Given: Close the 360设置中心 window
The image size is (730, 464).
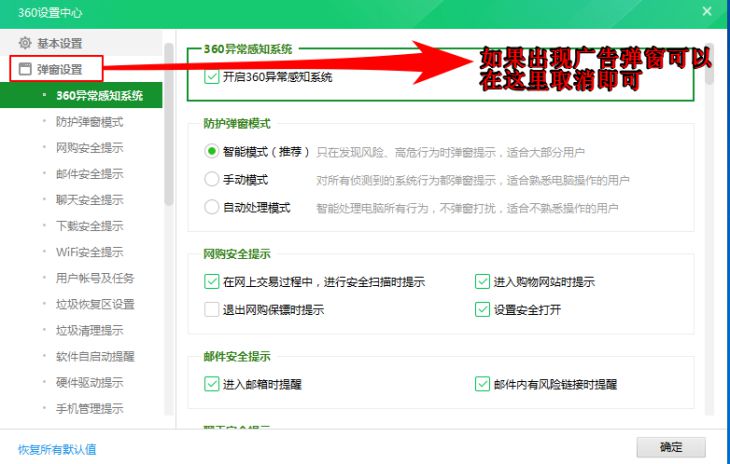Looking at the screenshot, I should pos(707,11).
